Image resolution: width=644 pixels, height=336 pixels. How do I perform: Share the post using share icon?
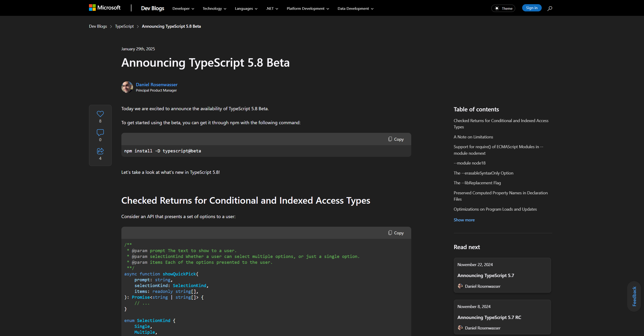tap(100, 151)
